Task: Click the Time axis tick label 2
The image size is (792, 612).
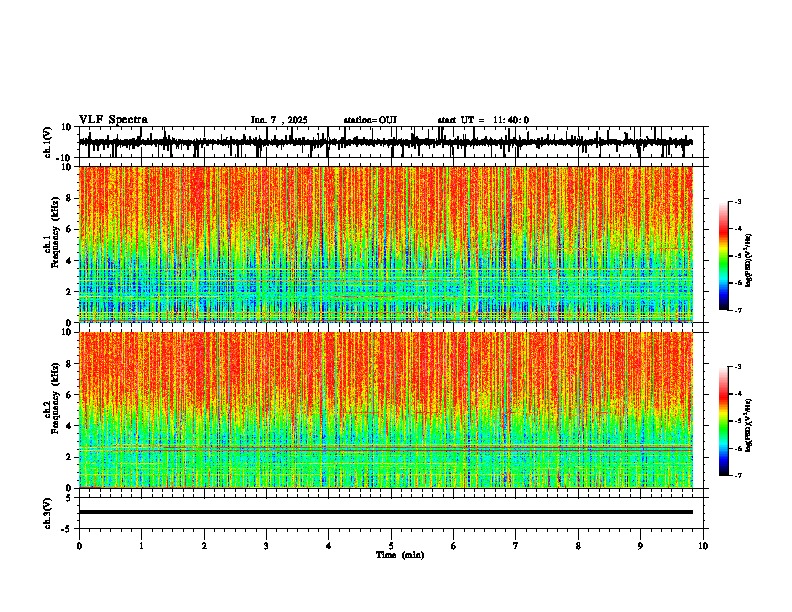Action: pos(204,546)
